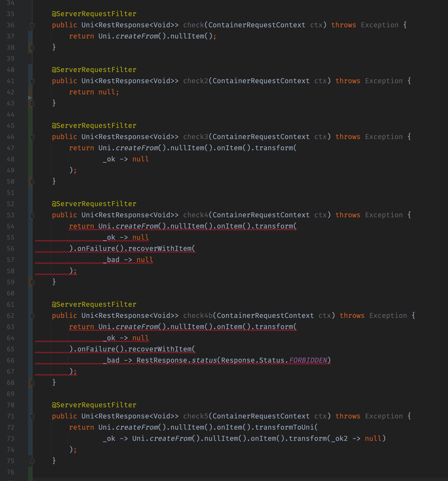This screenshot has height=481, width=448.
Task: Click 'return null;' on line 42
Action: tap(94, 92)
